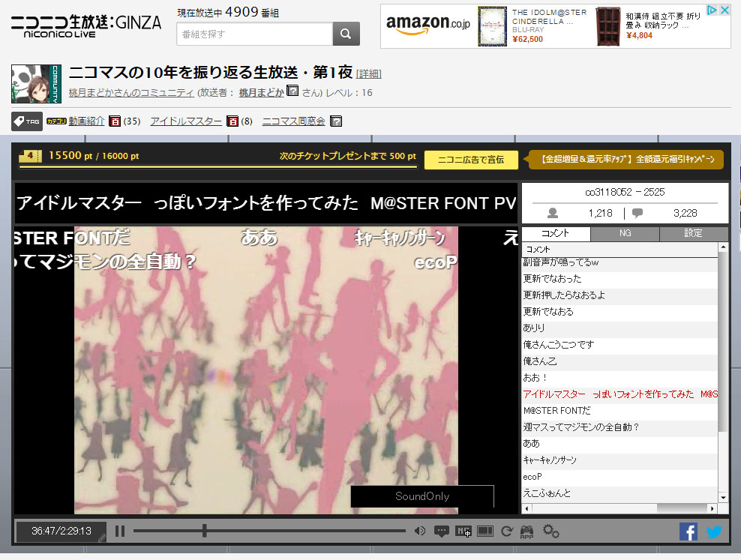Select comment えこふぉんと in list
The image size is (741, 560).
pyautogui.click(x=620, y=493)
